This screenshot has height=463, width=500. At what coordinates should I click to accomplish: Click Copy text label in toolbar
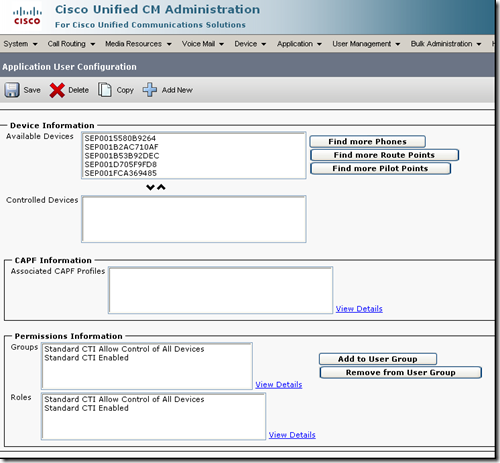(x=125, y=90)
